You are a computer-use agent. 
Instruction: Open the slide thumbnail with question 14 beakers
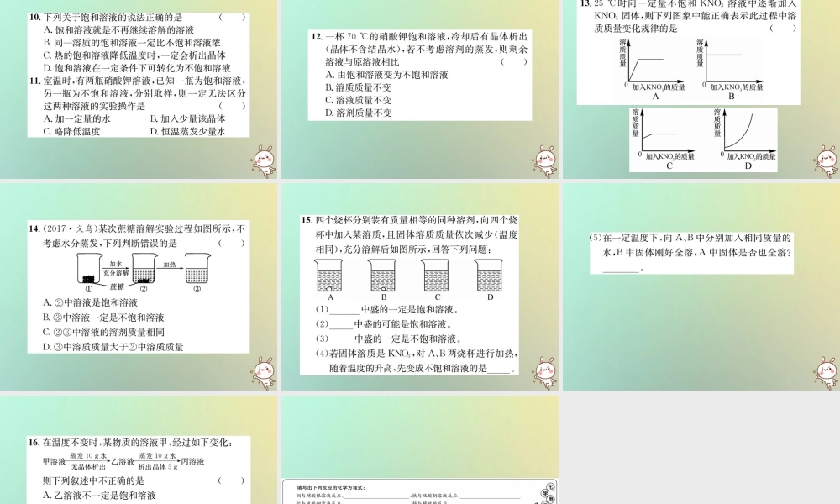click(x=139, y=287)
